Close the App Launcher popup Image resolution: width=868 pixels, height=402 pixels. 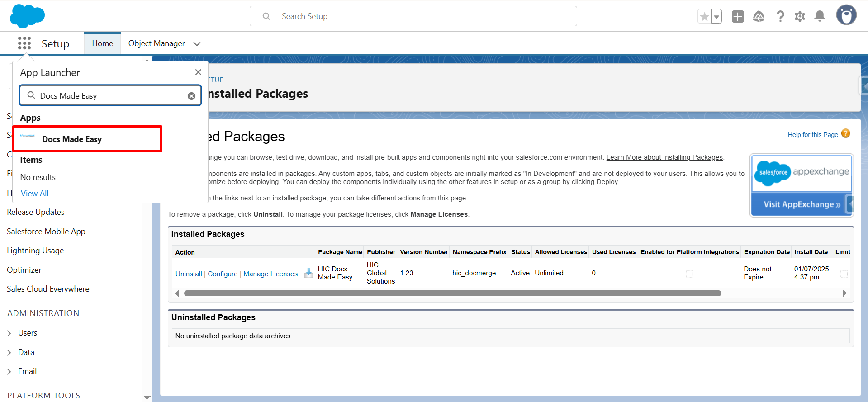198,72
